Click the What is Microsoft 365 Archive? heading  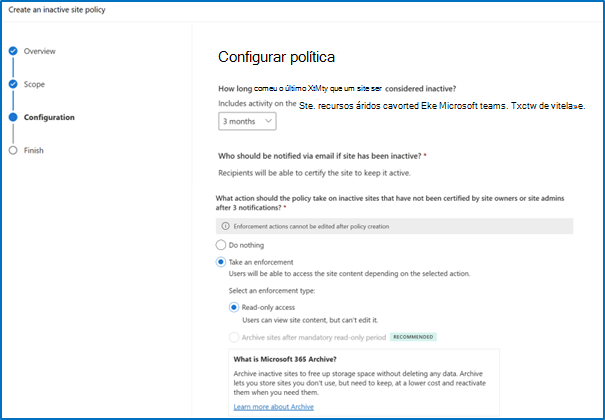coord(285,359)
